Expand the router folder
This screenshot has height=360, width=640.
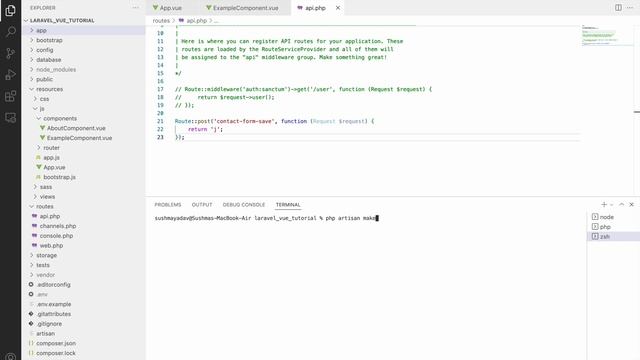83,148
